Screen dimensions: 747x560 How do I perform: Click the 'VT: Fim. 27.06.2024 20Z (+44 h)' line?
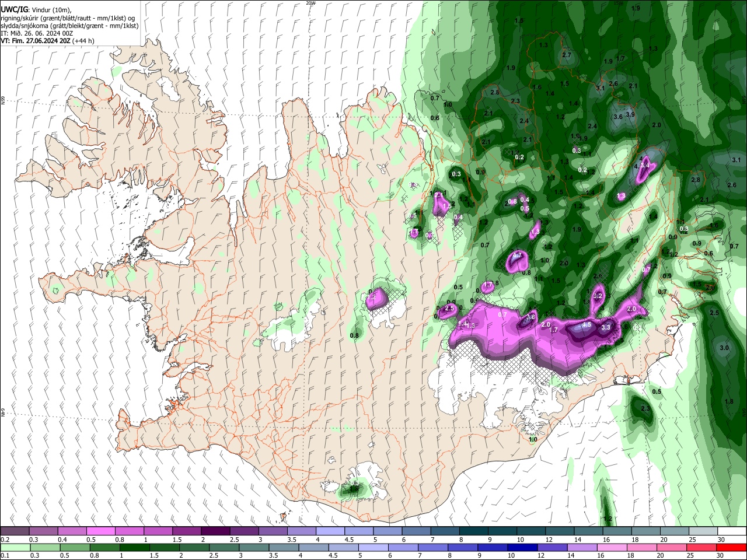click(47, 41)
